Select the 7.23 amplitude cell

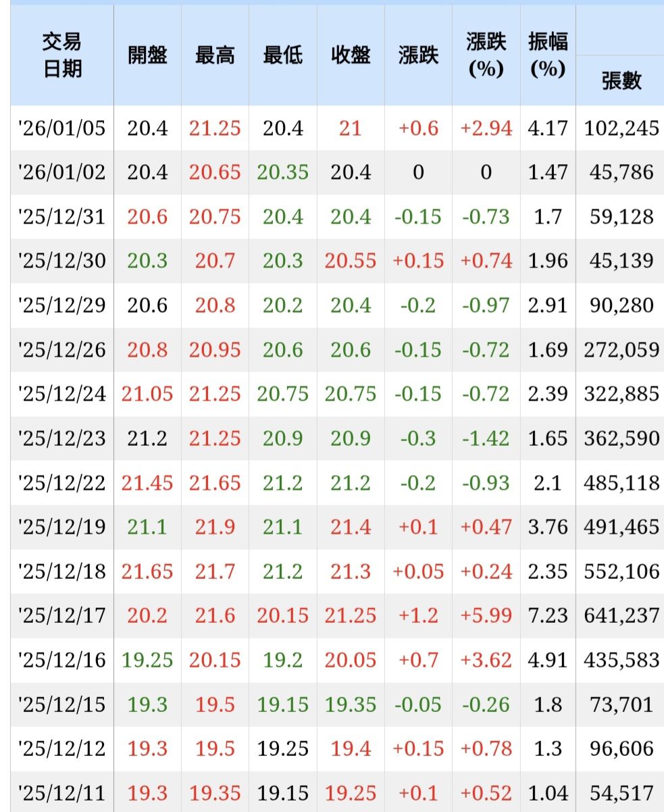point(548,615)
